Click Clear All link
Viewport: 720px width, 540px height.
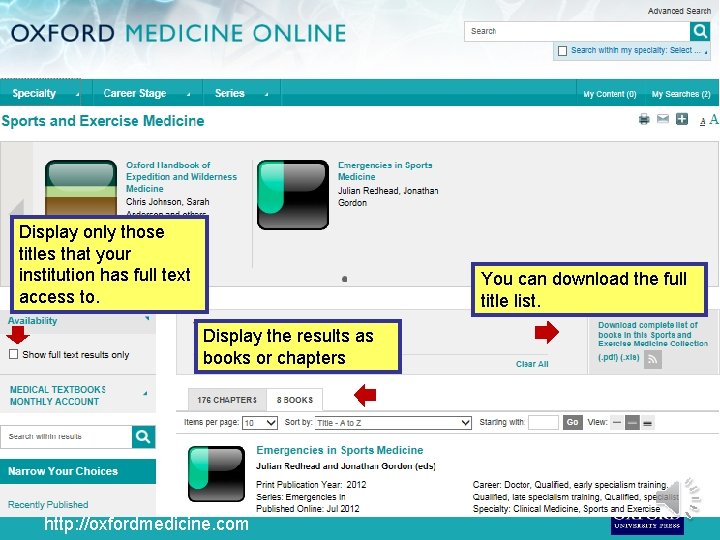coord(532,364)
